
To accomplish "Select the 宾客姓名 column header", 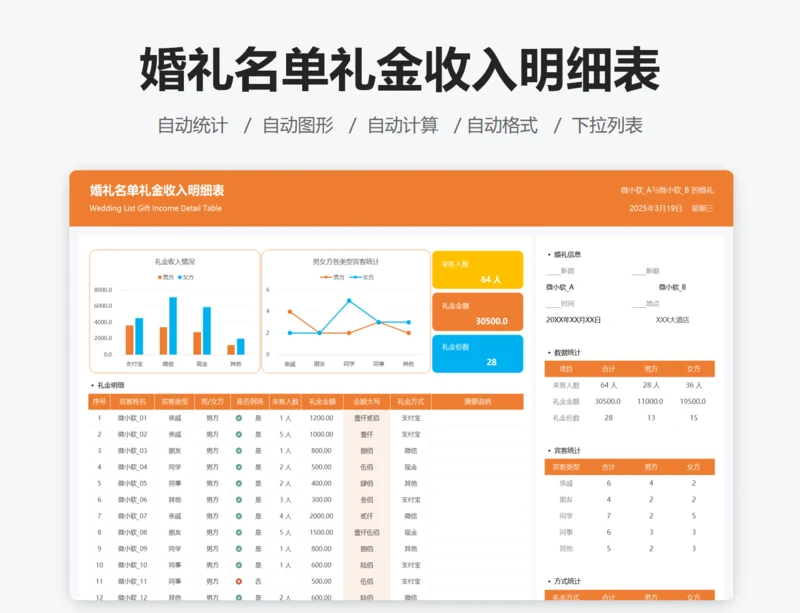I will 133,402.
